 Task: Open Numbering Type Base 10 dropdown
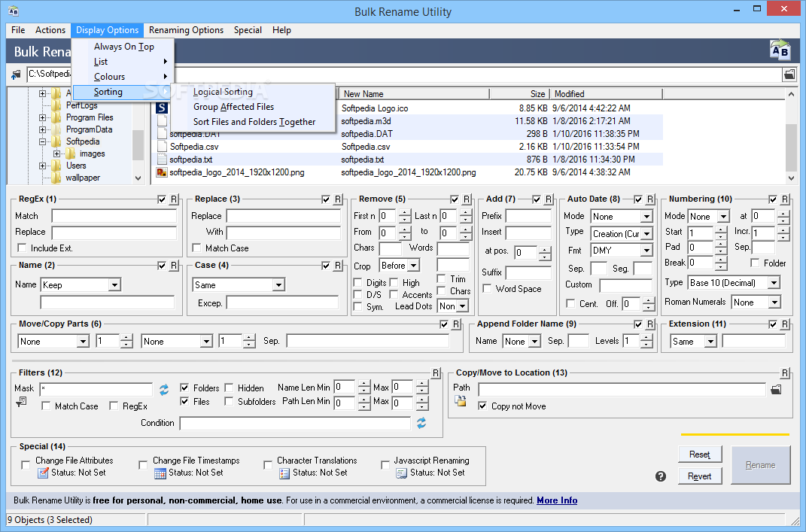[x=774, y=283]
